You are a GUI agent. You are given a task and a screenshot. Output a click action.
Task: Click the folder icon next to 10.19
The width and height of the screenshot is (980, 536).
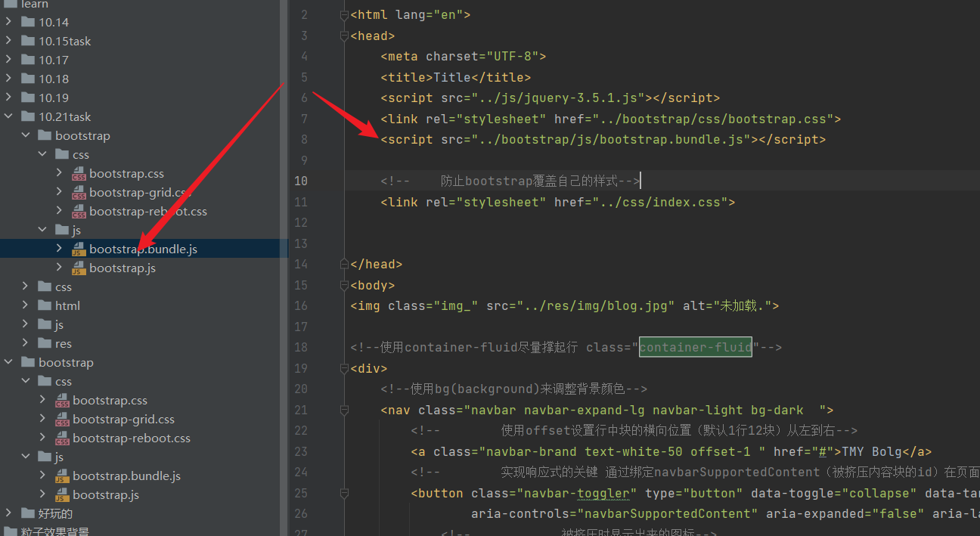[x=28, y=98]
